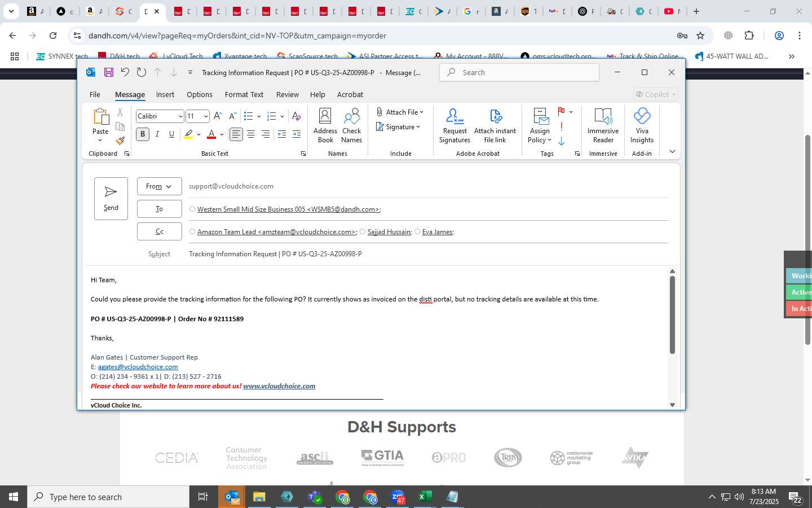Viewport: 812px width, 508px height.
Task: Open the agates@vcloudchoice.com email link
Action: (x=138, y=367)
